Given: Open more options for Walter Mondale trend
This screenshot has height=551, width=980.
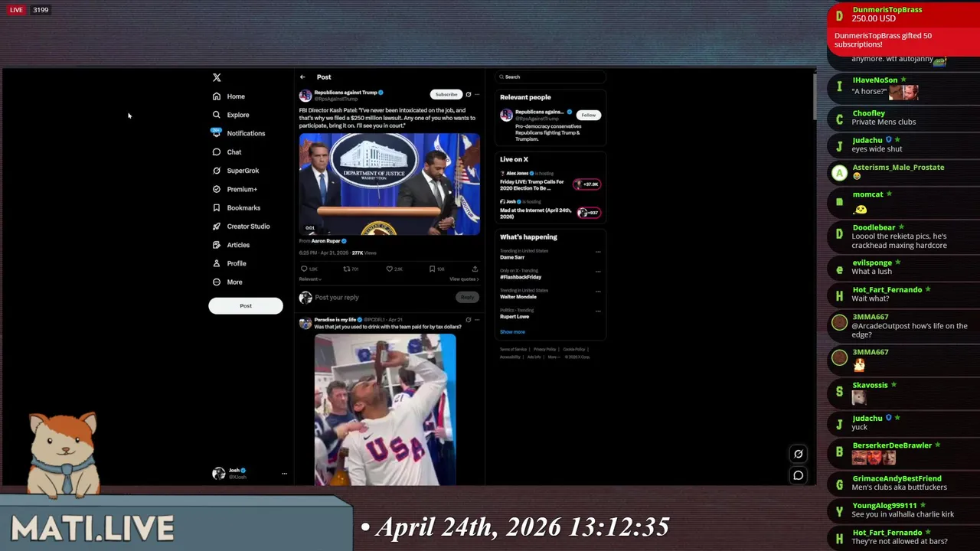Looking at the screenshot, I should pyautogui.click(x=598, y=291).
